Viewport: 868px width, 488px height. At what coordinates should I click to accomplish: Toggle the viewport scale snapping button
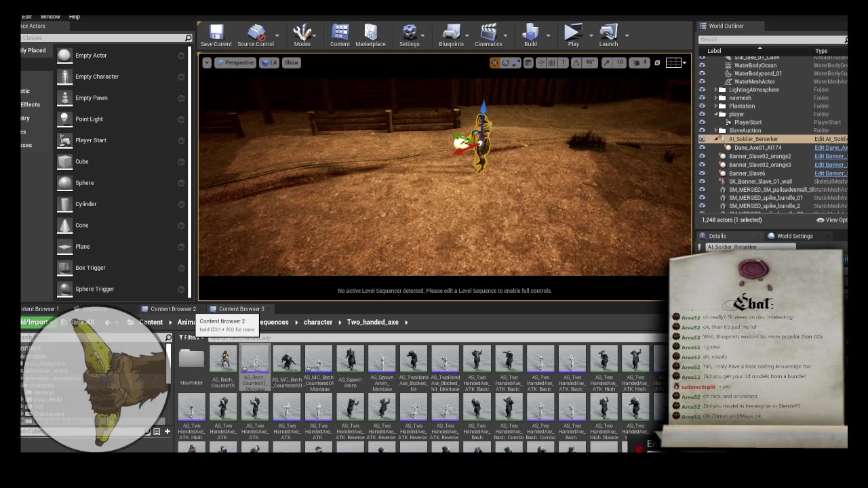606,62
